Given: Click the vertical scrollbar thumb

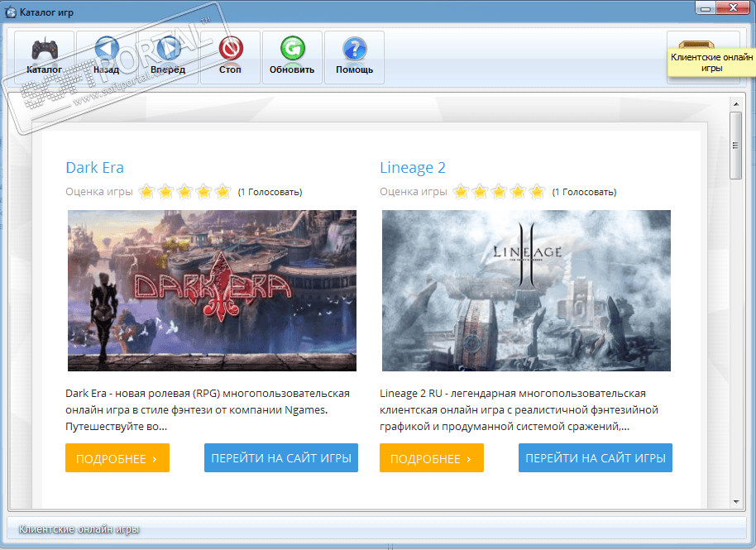Looking at the screenshot, I should (736, 146).
